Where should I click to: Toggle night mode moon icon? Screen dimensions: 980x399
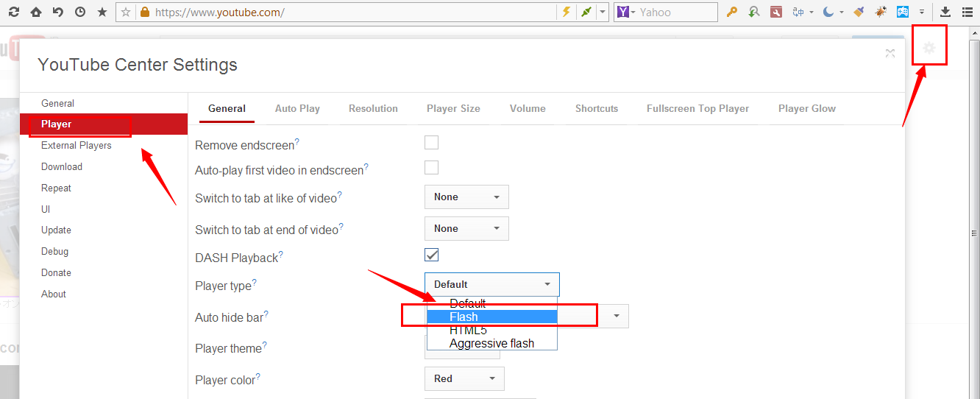pos(828,12)
